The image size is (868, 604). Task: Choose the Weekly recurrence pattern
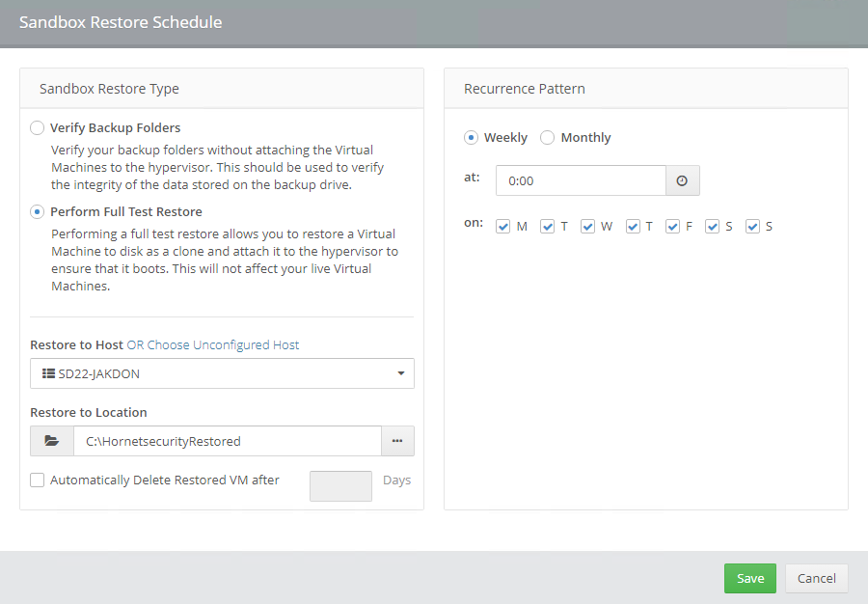click(472, 137)
